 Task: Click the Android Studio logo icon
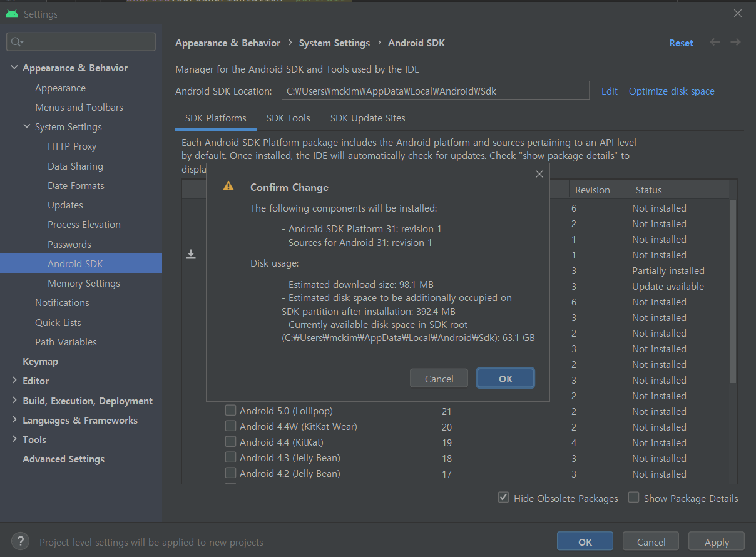pyautogui.click(x=12, y=13)
